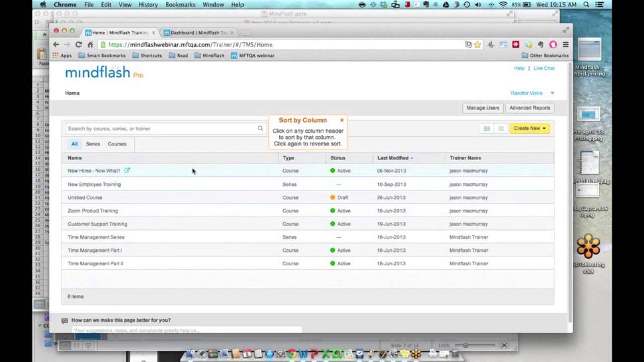Open the Zoom Product Training row
The width and height of the screenshot is (644, 362).
point(308,211)
